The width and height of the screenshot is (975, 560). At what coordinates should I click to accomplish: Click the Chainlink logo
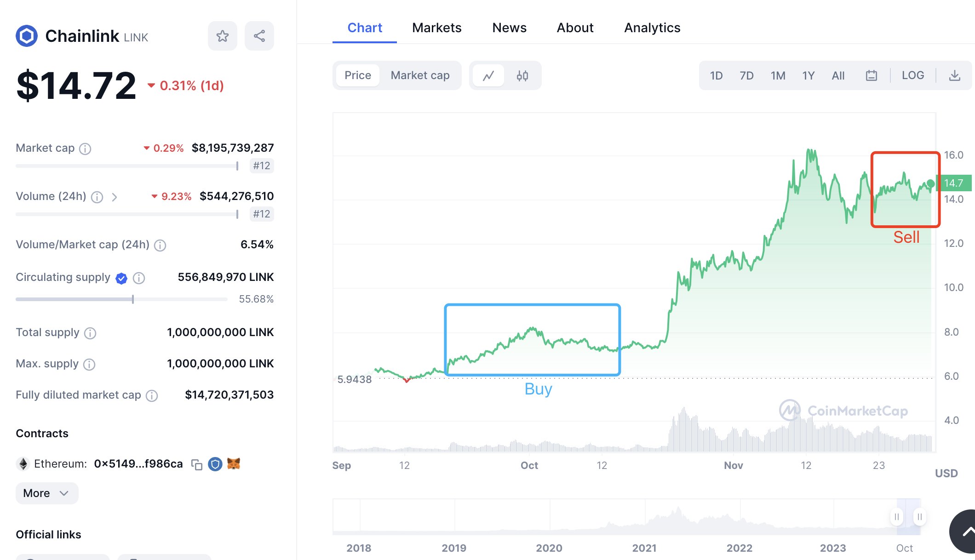27,36
